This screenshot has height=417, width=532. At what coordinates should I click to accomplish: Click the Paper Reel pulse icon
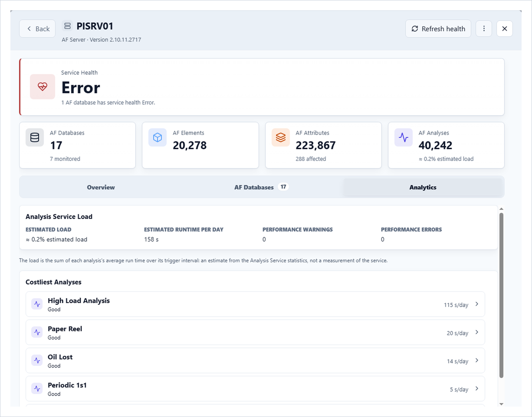37,332
